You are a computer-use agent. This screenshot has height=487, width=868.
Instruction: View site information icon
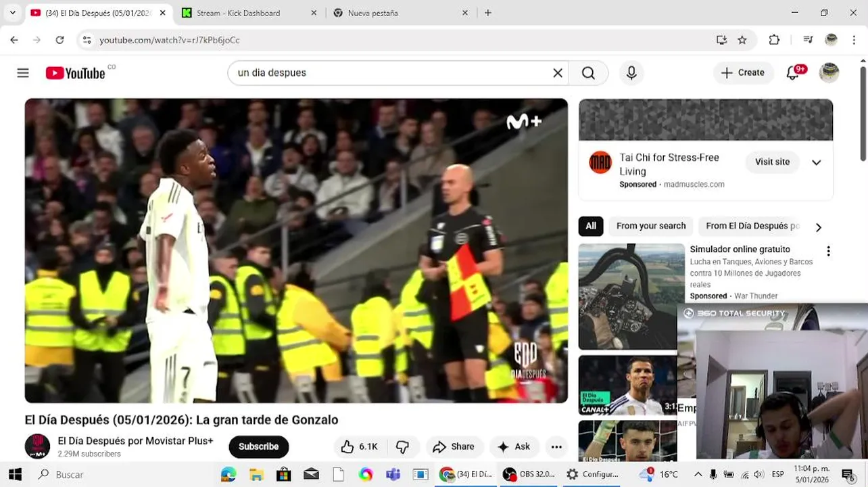pos(87,40)
